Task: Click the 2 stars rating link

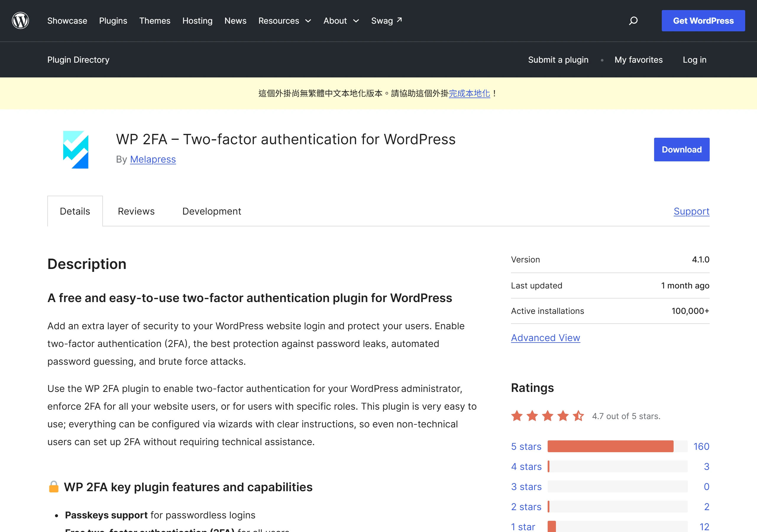Action: (526, 507)
